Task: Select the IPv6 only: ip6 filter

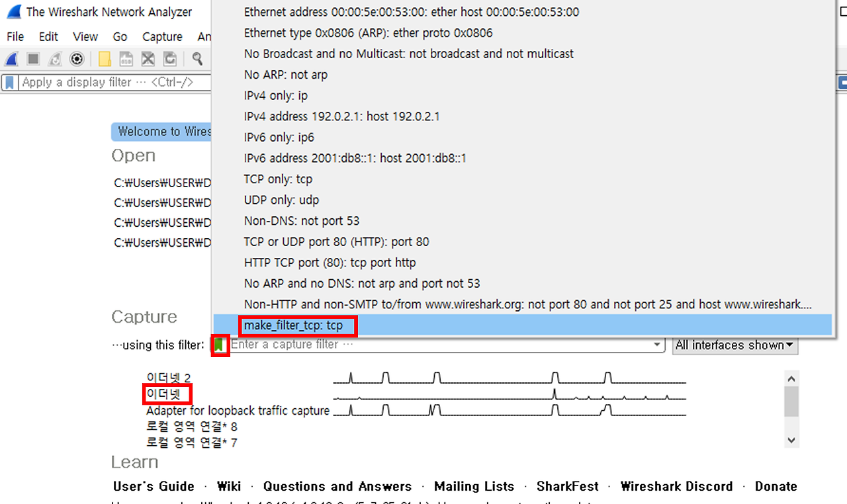Action: [521, 138]
